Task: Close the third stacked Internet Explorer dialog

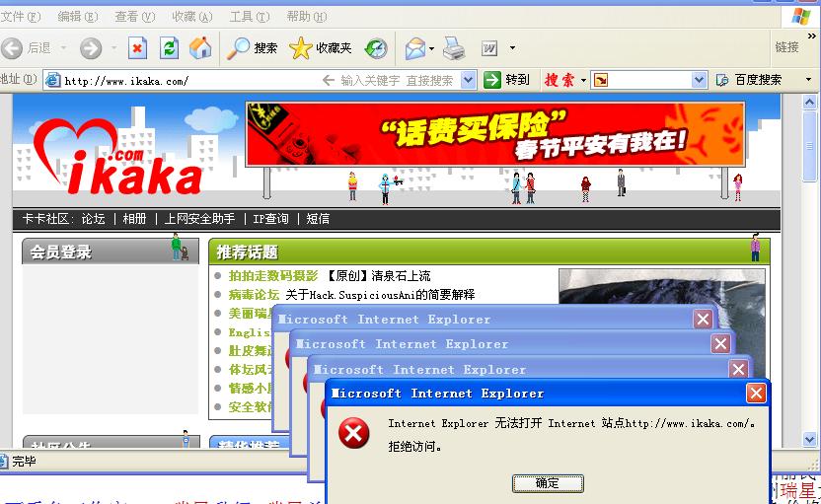Action: pyautogui.click(x=720, y=344)
